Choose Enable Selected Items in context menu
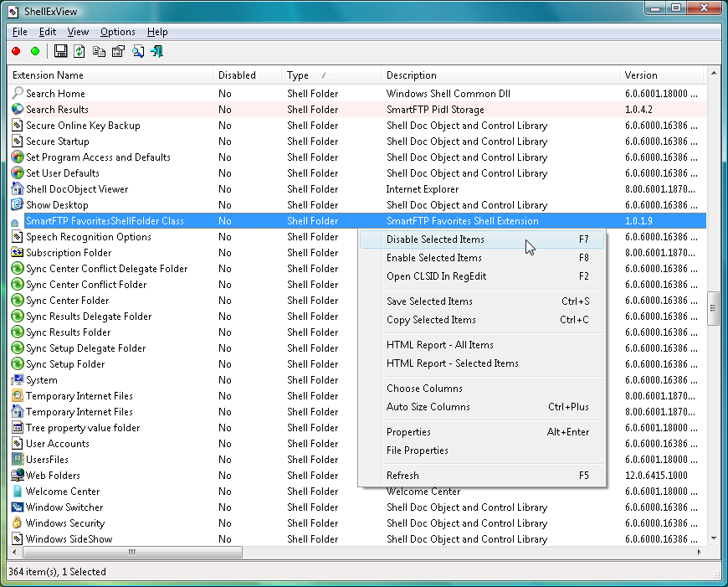The width and height of the screenshot is (728, 587). [x=482, y=257]
